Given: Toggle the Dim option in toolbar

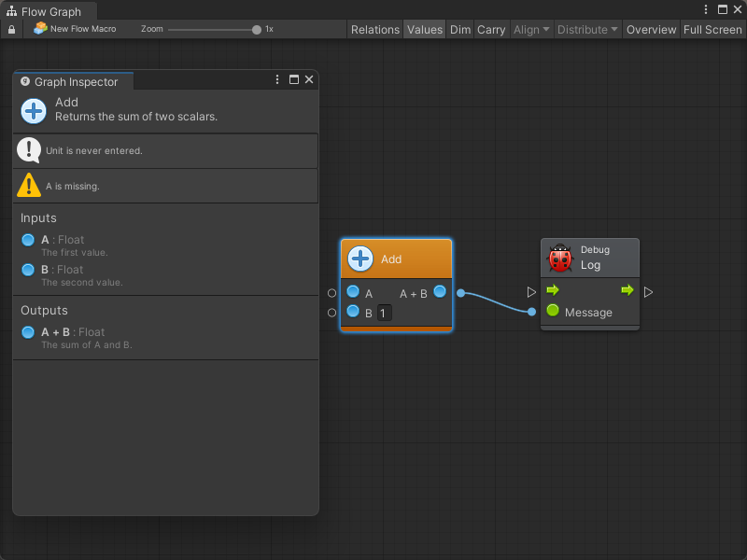Looking at the screenshot, I should tap(460, 30).
